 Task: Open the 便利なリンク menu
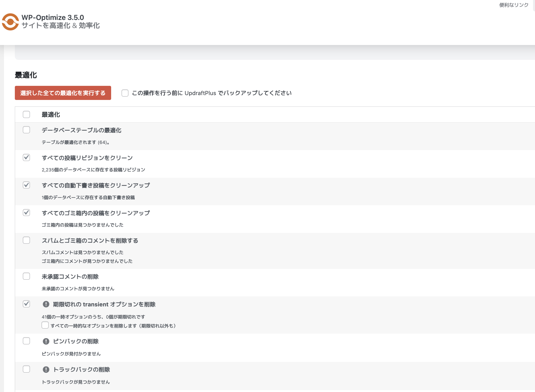[514, 5]
